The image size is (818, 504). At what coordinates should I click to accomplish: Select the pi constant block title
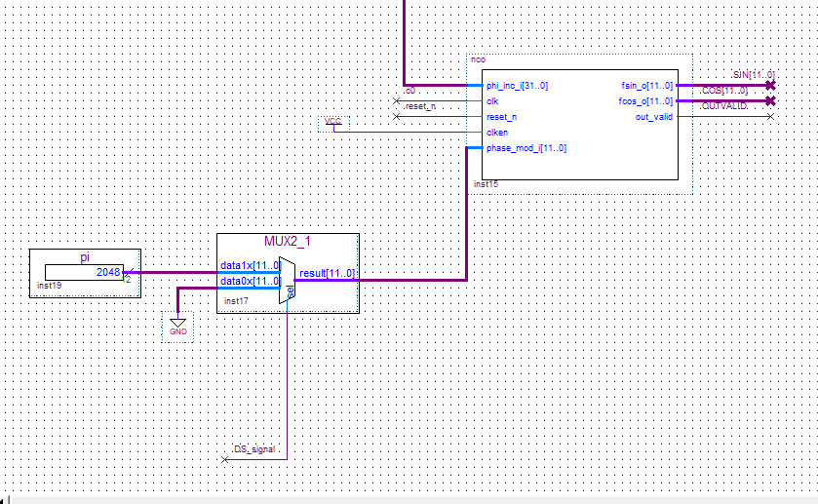[84, 257]
